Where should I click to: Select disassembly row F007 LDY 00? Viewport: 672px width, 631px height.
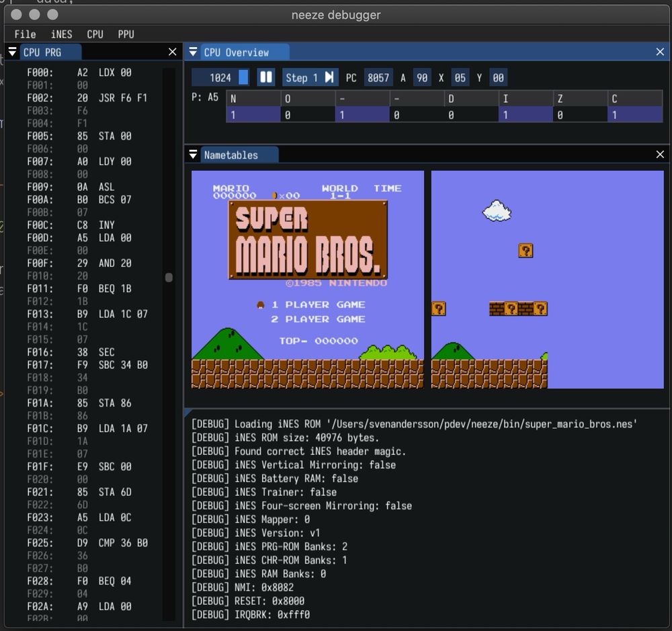(79, 161)
